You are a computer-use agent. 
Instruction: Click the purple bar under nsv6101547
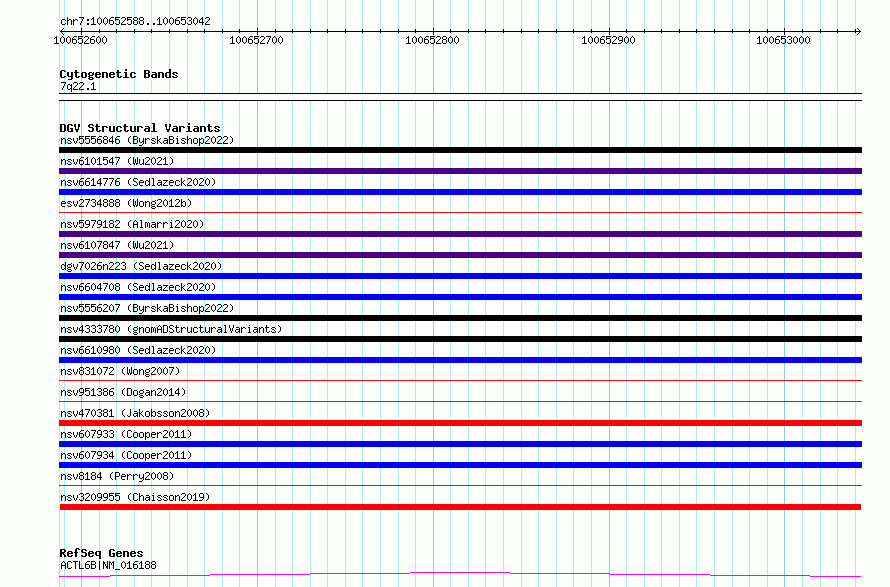(460, 171)
